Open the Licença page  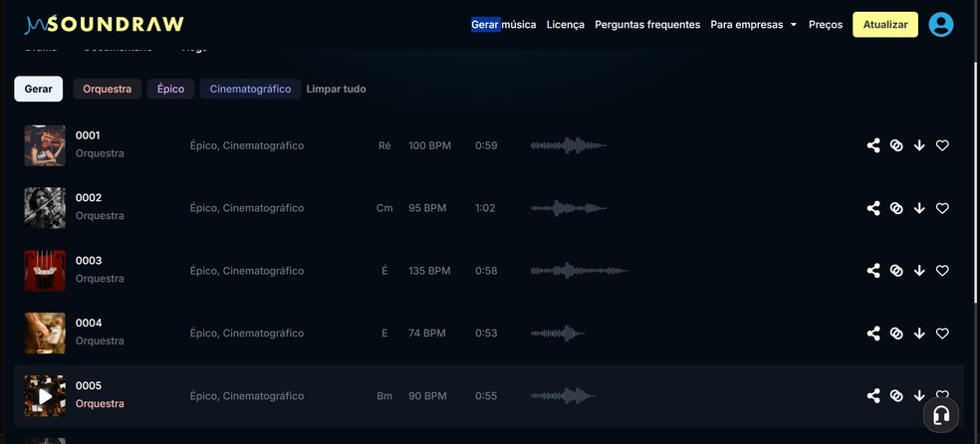click(565, 24)
